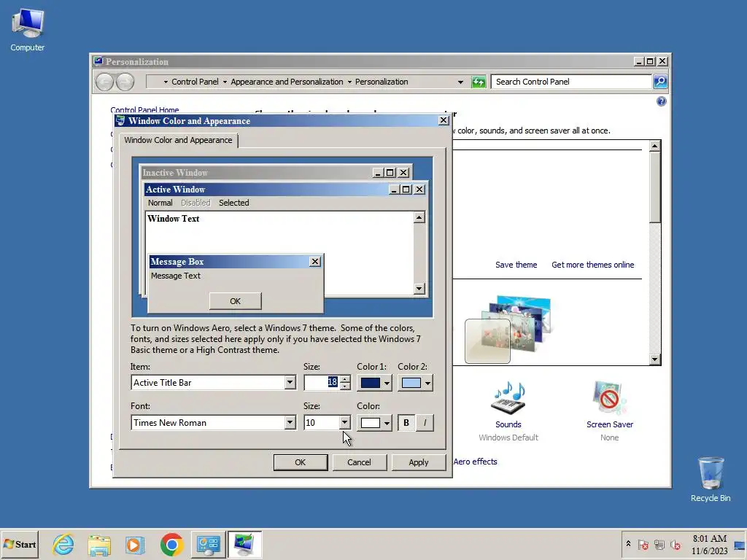Screen dimensions: 747x560
Task: Open Color 1 picker dropdown
Action: click(x=374, y=383)
